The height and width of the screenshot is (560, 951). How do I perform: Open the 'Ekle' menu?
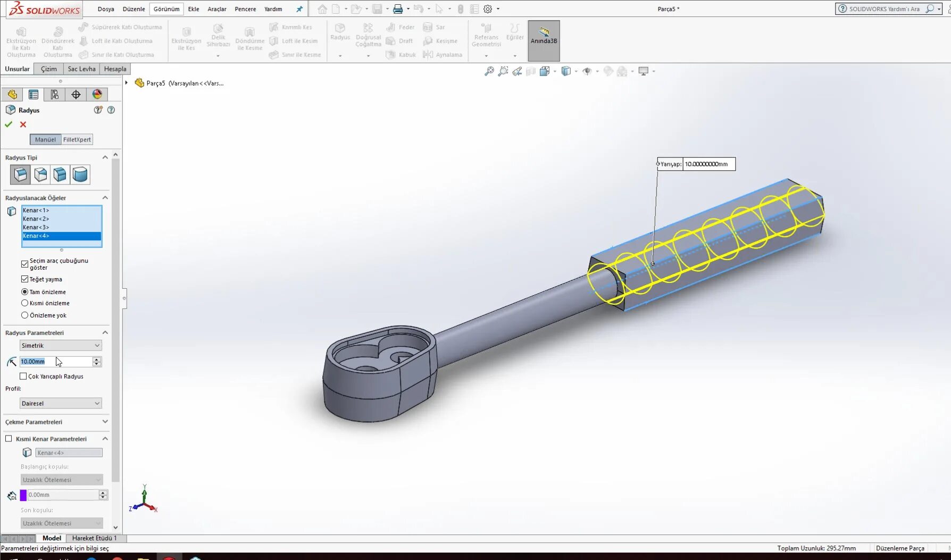click(x=194, y=9)
